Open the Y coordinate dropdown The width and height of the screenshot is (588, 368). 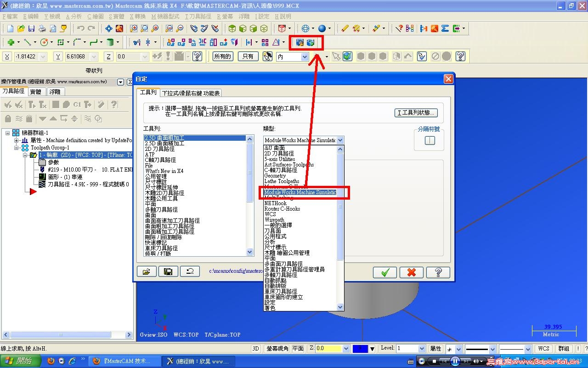coord(94,57)
